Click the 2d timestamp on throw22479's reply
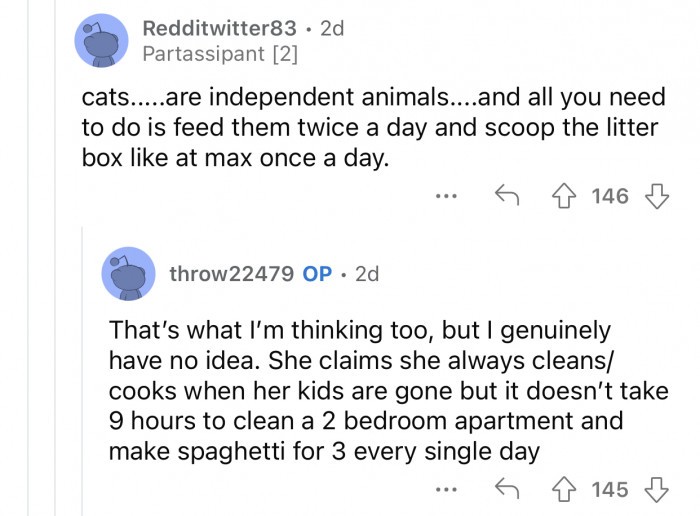 point(367,273)
